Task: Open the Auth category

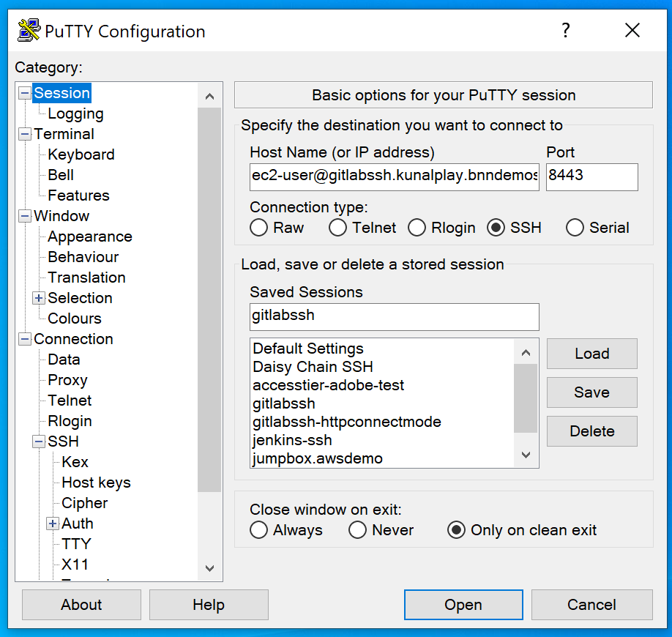Action: pyautogui.click(x=78, y=524)
